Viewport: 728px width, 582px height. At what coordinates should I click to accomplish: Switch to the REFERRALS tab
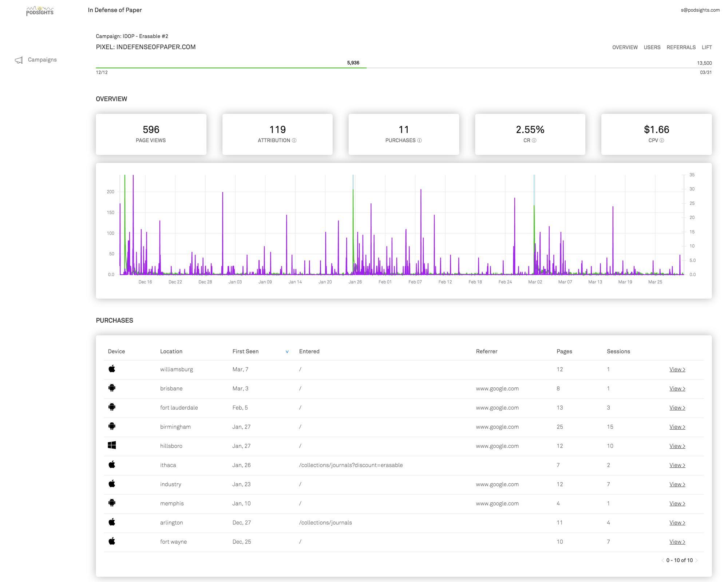681,47
